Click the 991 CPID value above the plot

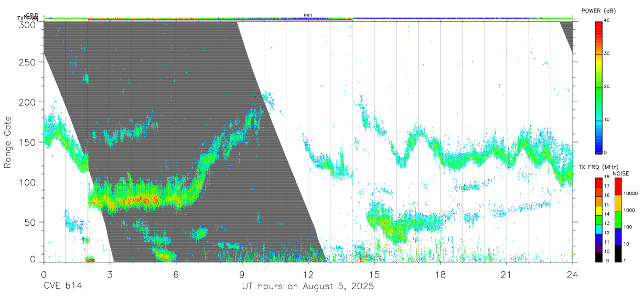(308, 16)
